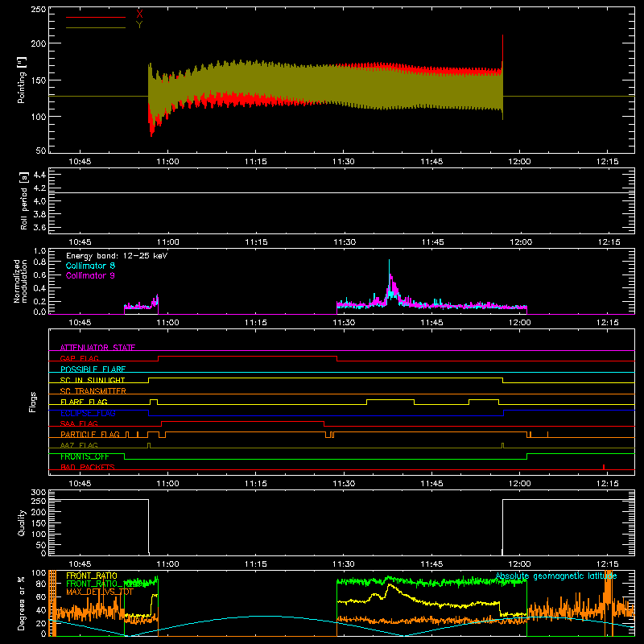The image size is (644, 644).
Task: Select the GAP_FLAG label
Action: 79,358
